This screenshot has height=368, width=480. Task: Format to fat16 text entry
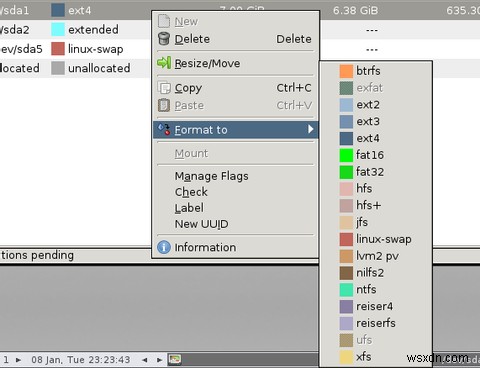[370, 155]
